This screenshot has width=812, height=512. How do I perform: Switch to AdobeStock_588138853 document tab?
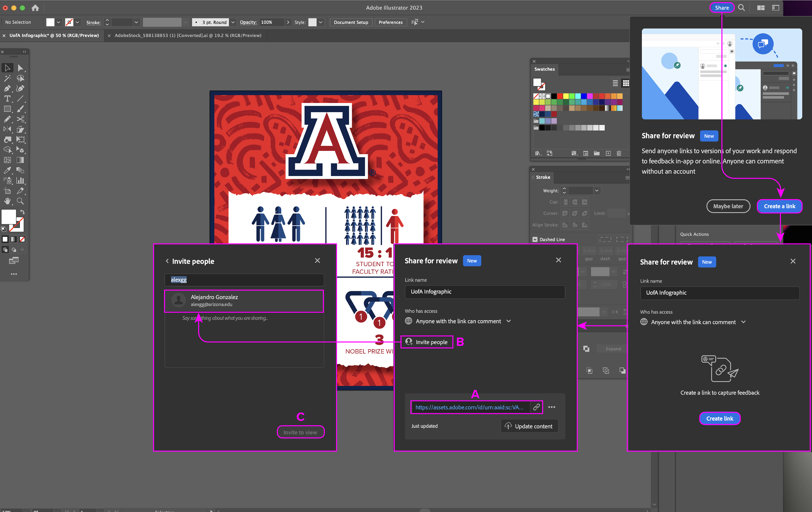point(188,35)
